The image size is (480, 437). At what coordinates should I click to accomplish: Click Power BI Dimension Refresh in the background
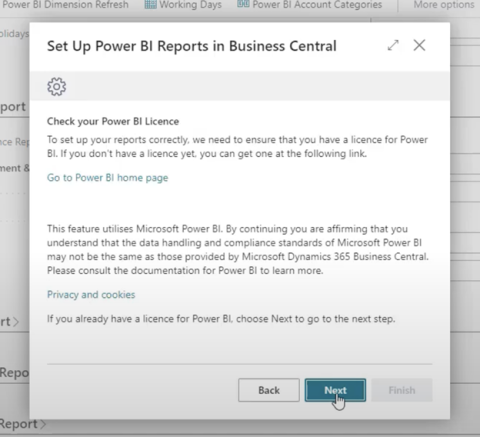coord(65,5)
